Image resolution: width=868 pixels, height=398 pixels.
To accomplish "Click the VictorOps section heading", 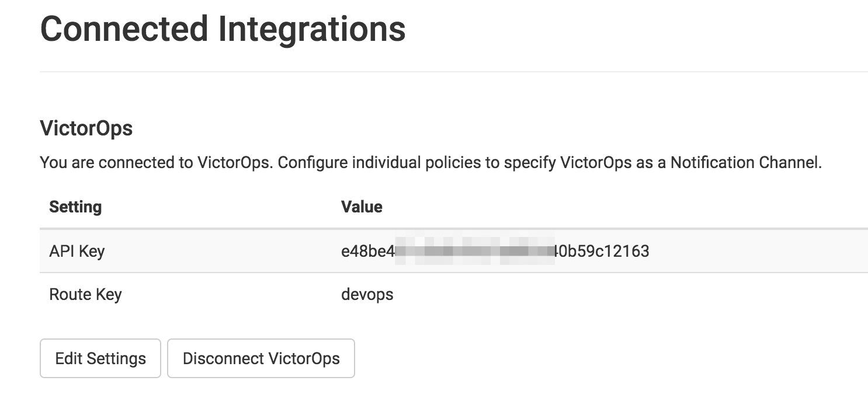I will (86, 128).
